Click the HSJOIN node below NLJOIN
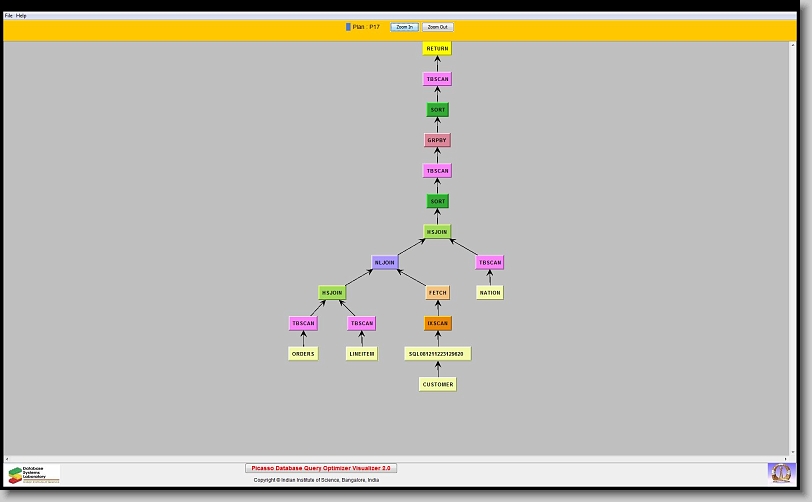 pyautogui.click(x=332, y=293)
